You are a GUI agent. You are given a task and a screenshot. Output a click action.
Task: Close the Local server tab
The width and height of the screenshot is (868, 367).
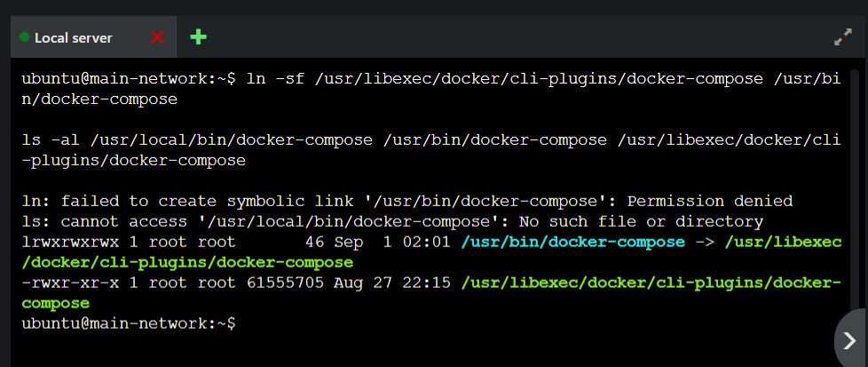click(x=158, y=37)
